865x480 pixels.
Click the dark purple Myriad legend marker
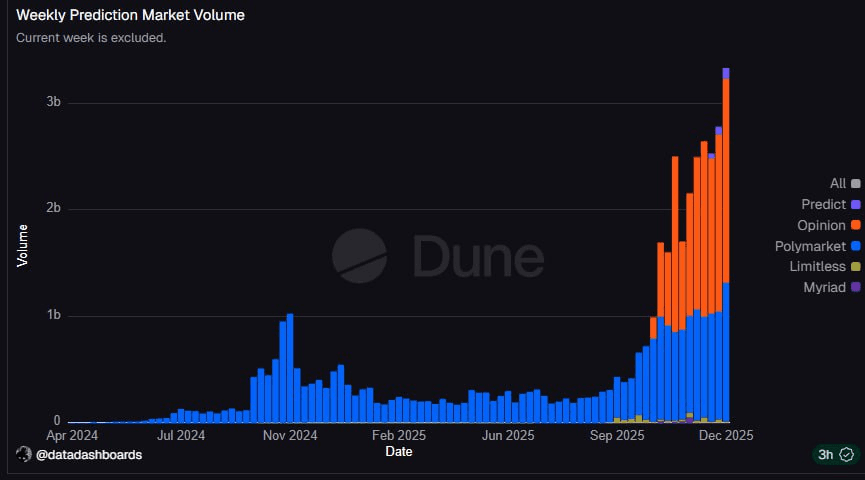pos(855,287)
